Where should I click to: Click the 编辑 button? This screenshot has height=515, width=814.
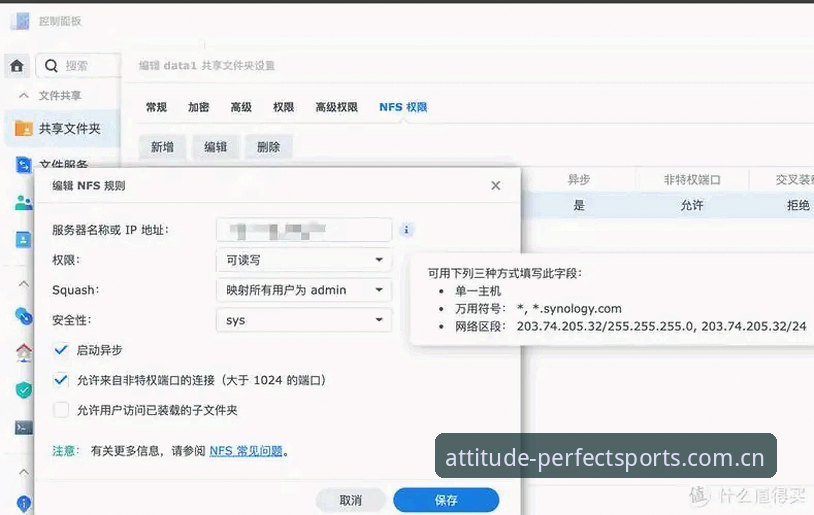tap(215, 147)
